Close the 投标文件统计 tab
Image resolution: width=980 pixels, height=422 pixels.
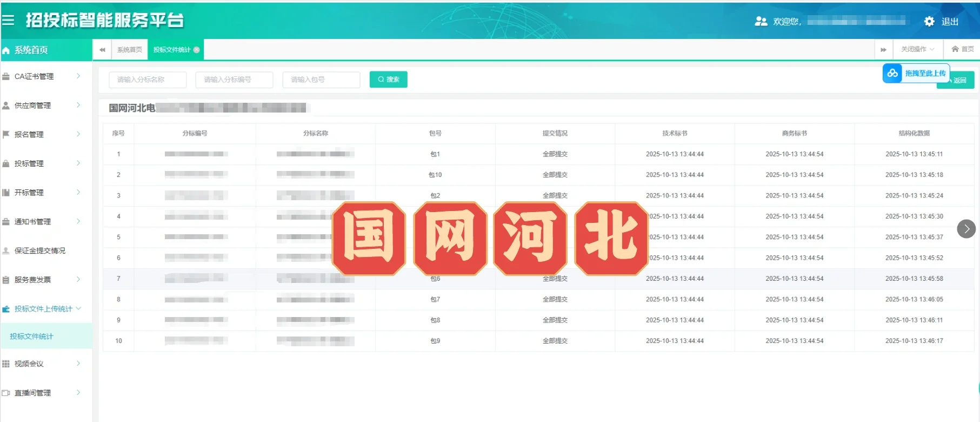[x=197, y=50]
